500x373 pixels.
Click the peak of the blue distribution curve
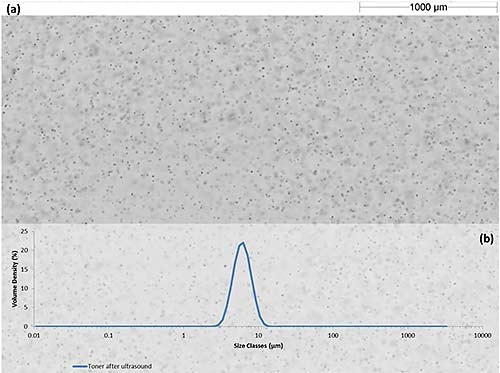click(x=243, y=243)
